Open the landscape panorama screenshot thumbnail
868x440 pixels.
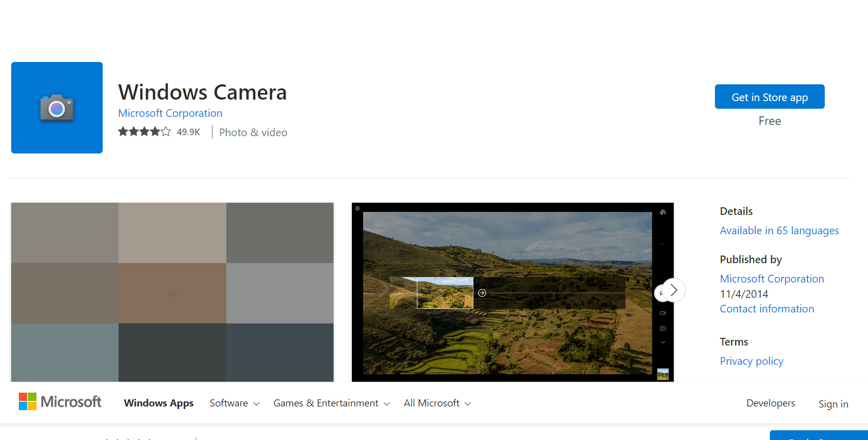(x=513, y=292)
